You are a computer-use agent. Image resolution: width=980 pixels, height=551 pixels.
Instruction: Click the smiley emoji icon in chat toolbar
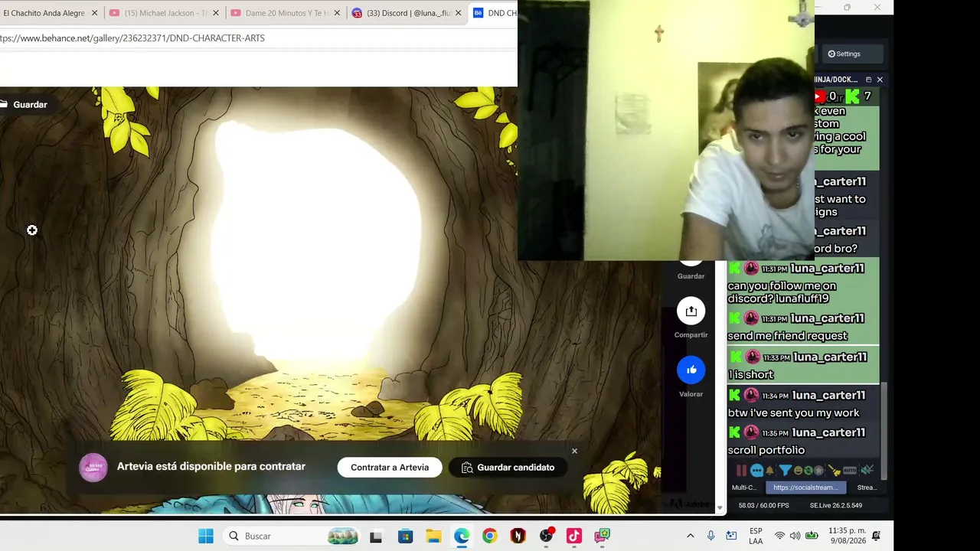(798, 471)
